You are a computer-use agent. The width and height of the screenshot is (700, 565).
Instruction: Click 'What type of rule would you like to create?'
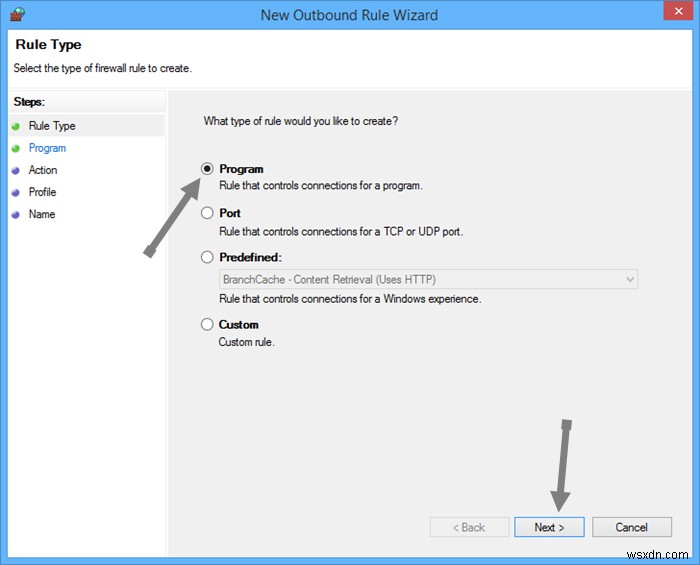(301, 121)
